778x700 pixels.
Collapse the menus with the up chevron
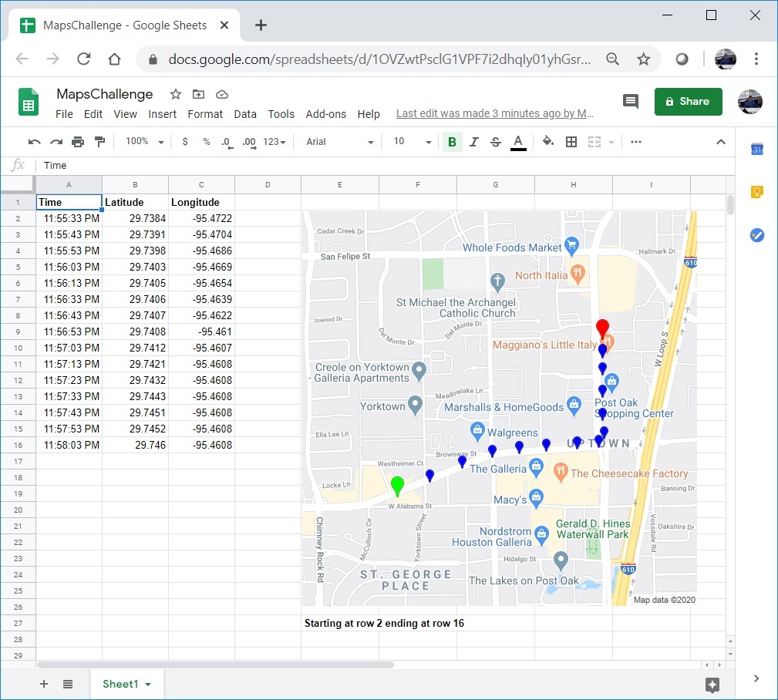721,142
